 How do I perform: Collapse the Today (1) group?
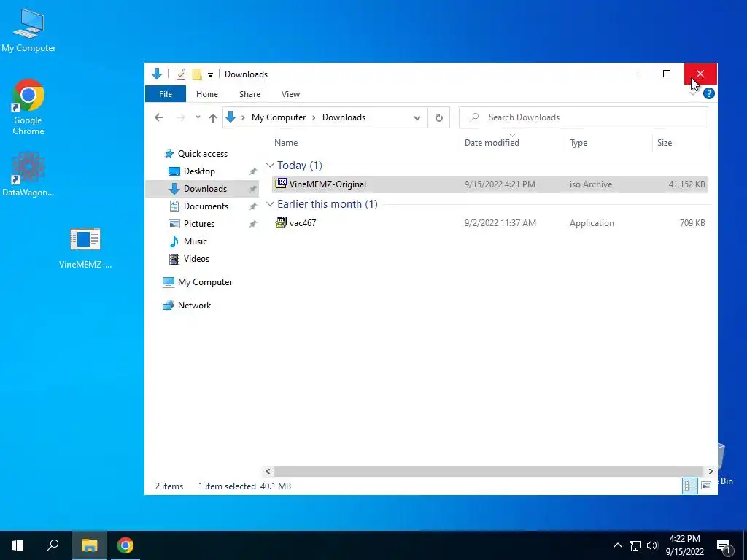tap(270, 166)
